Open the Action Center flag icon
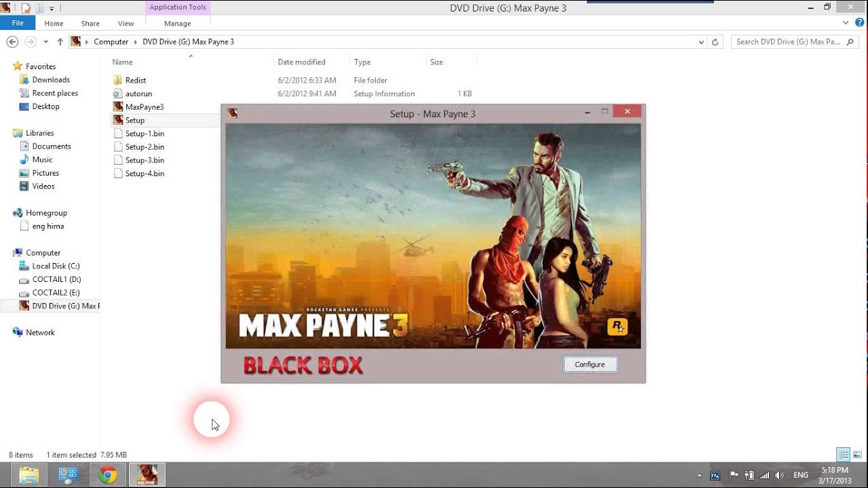 734,475
